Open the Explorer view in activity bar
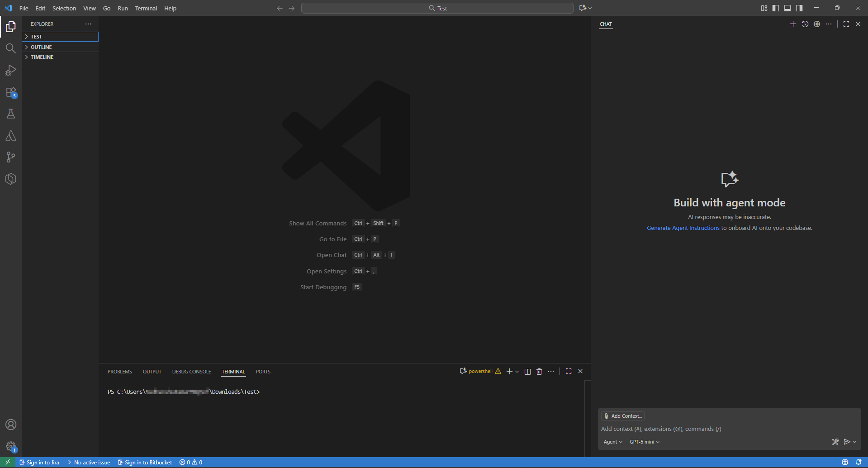The width and height of the screenshot is (868, 468). (11, 27)
